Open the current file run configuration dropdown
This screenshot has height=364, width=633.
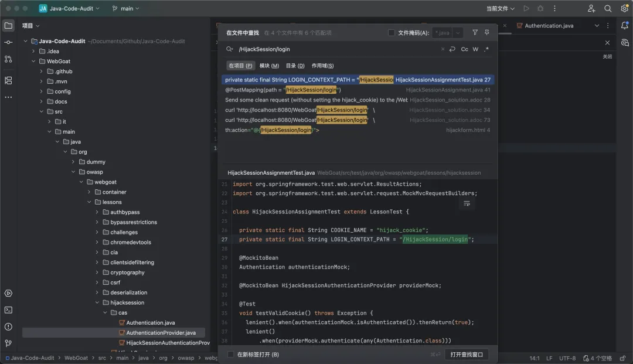[500, 8]
